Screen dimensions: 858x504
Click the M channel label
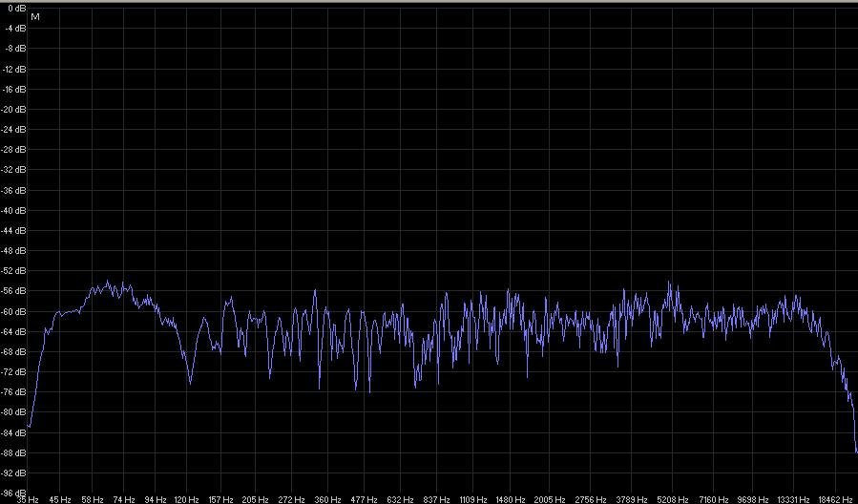point(35,17)
